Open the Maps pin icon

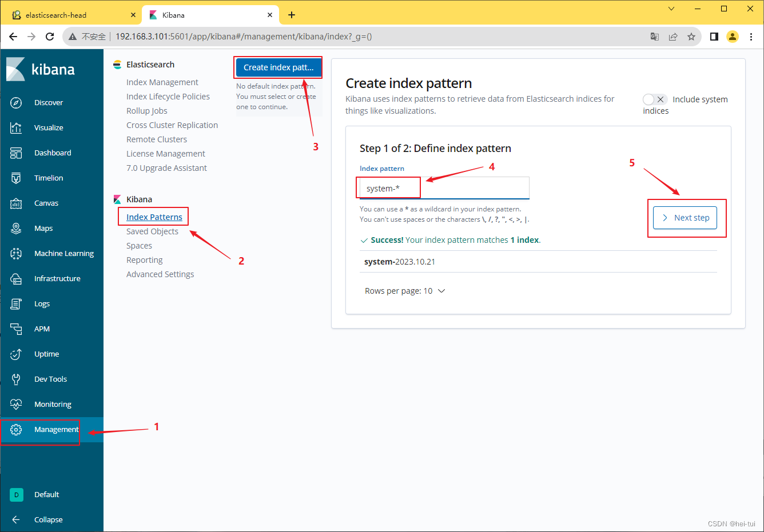point(16,229)
